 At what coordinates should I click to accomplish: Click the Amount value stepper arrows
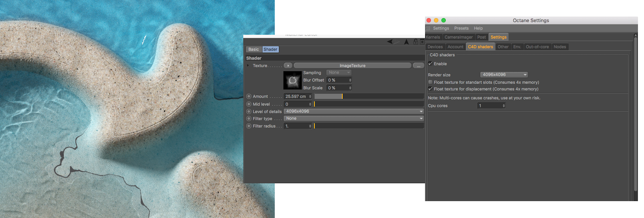[311, 97]
